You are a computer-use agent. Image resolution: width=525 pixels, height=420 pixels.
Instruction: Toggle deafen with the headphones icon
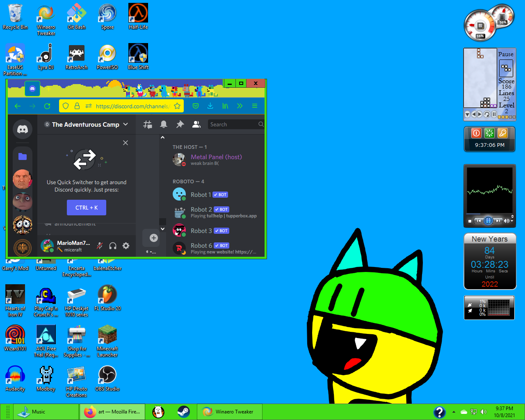click(x=113, y=246)
